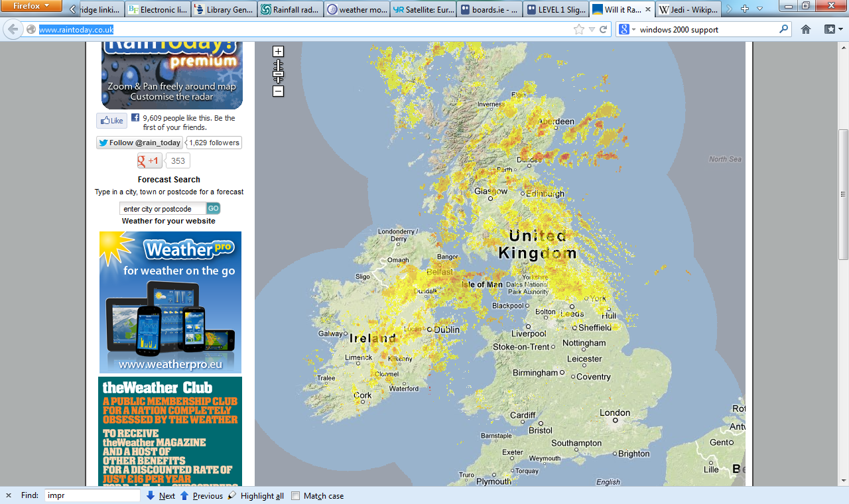Open the WeatherPro advertisement

[170, 302]
